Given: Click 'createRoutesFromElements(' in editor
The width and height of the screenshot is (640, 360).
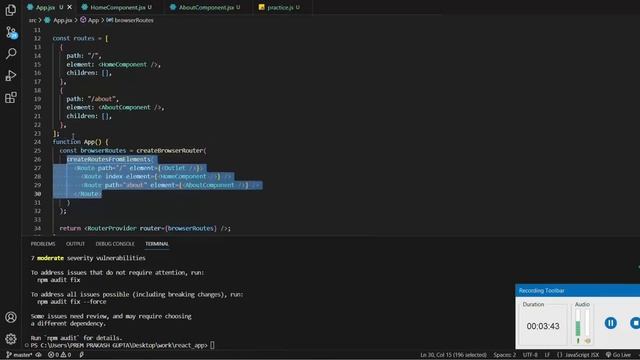Looking at the screenshot, I should (x=109, y=159).
